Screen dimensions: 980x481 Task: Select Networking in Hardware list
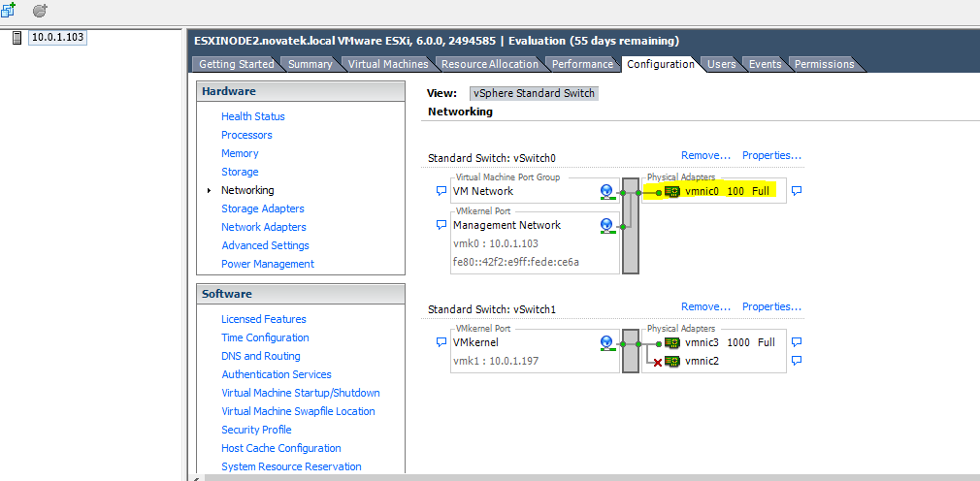tap(247, 190)
